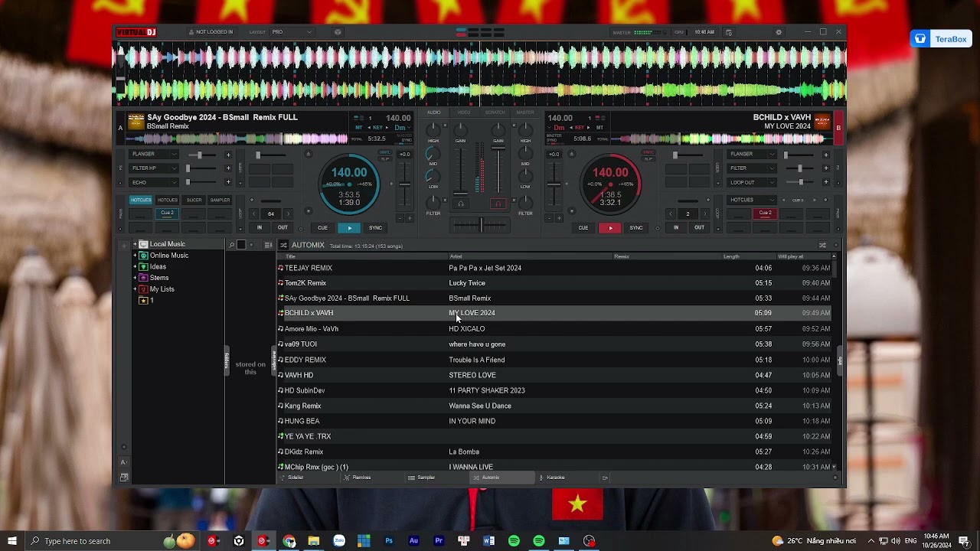Click the TeraBox floating icon

click(x=941, y=39)
